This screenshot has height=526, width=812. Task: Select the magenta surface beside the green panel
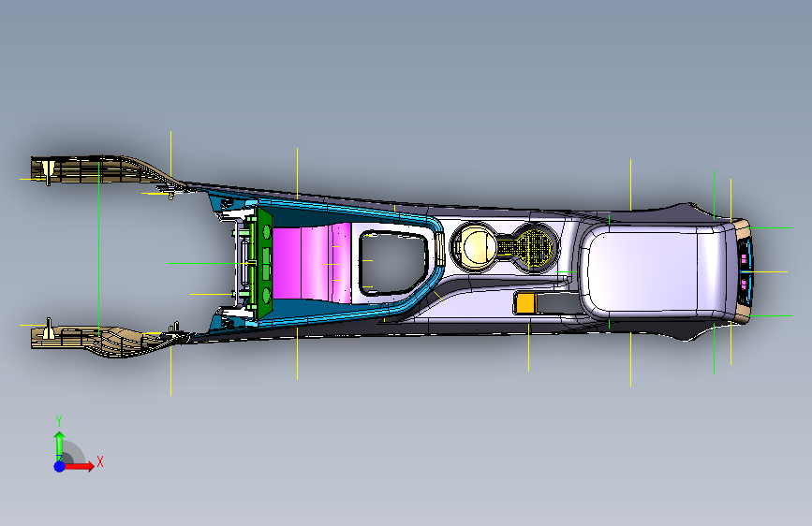[x=312, y=263]
